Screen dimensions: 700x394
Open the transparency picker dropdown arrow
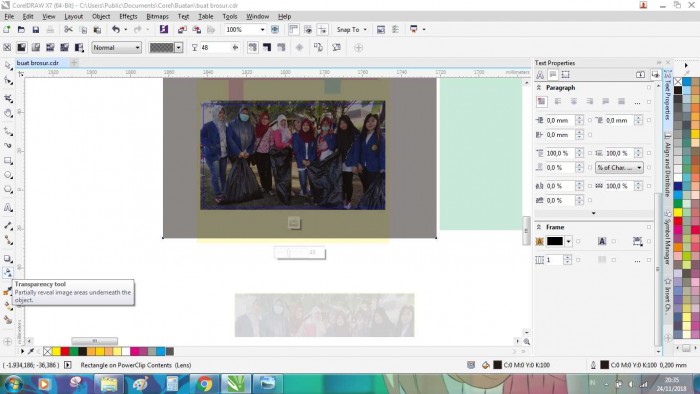point(179,47)
